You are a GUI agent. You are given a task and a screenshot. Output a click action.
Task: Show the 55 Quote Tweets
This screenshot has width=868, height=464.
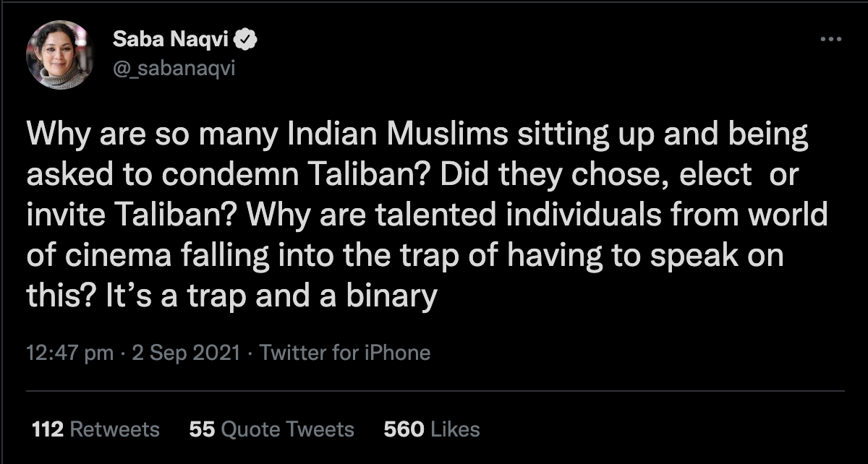tap(271, 429)
